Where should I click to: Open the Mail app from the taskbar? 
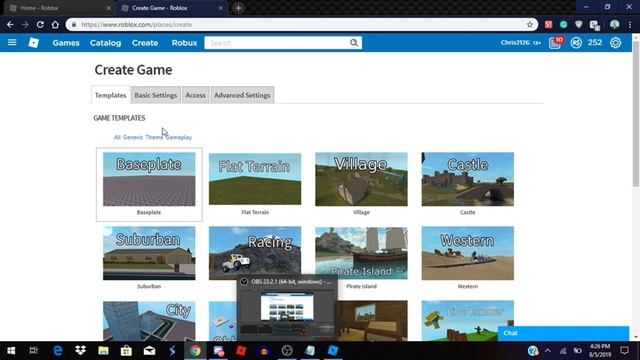[149, 351]
